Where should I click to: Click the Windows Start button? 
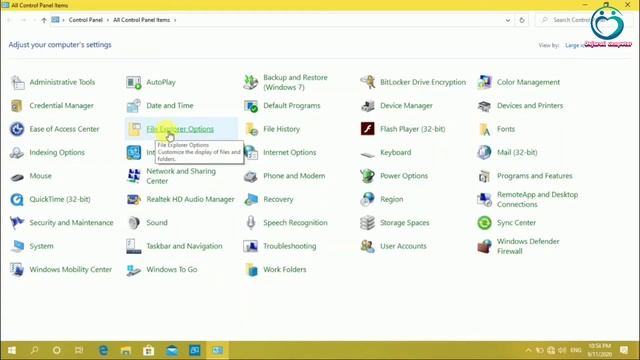click(12, 350)
